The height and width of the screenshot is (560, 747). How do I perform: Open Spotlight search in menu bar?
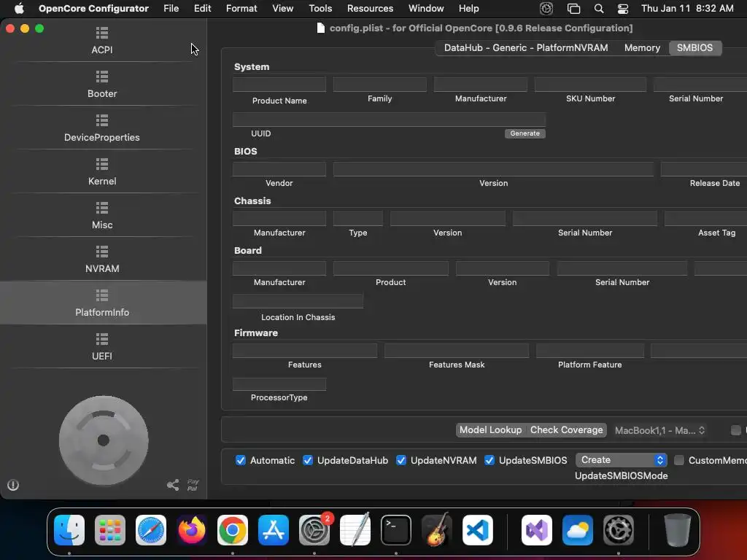(599, 8)
